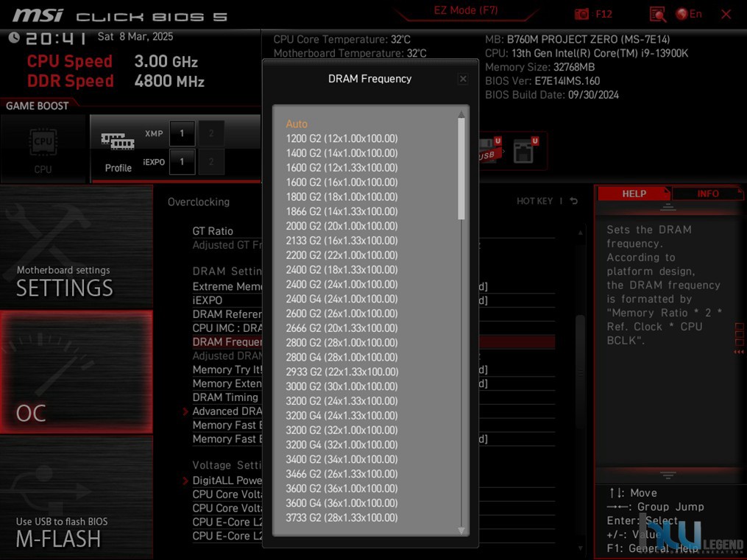Click the screenshot camera F12 icon
The image size is (747, 560).
581,14
